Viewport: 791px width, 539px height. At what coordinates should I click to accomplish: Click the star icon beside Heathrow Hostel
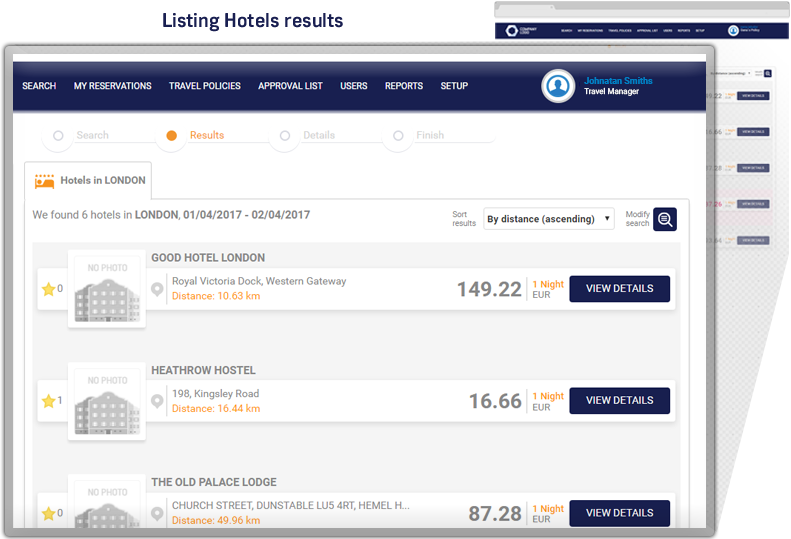[x=48, y=401]
